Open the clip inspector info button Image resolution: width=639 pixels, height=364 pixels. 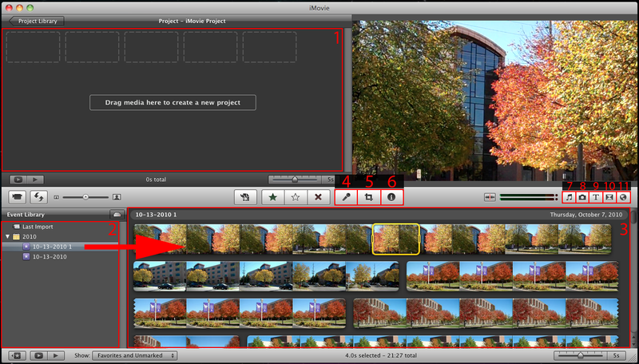pos(391,196)
